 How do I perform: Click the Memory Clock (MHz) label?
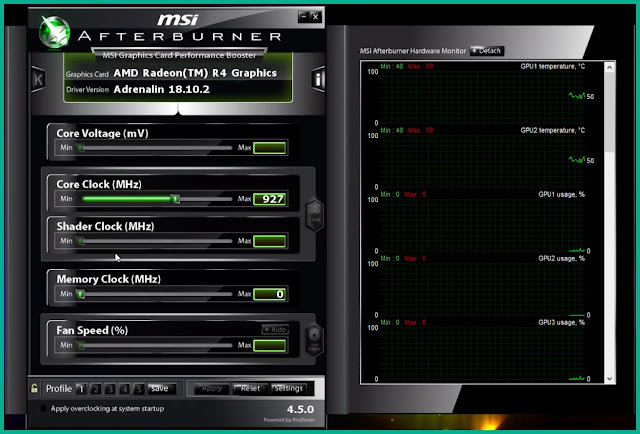point(109,279)
